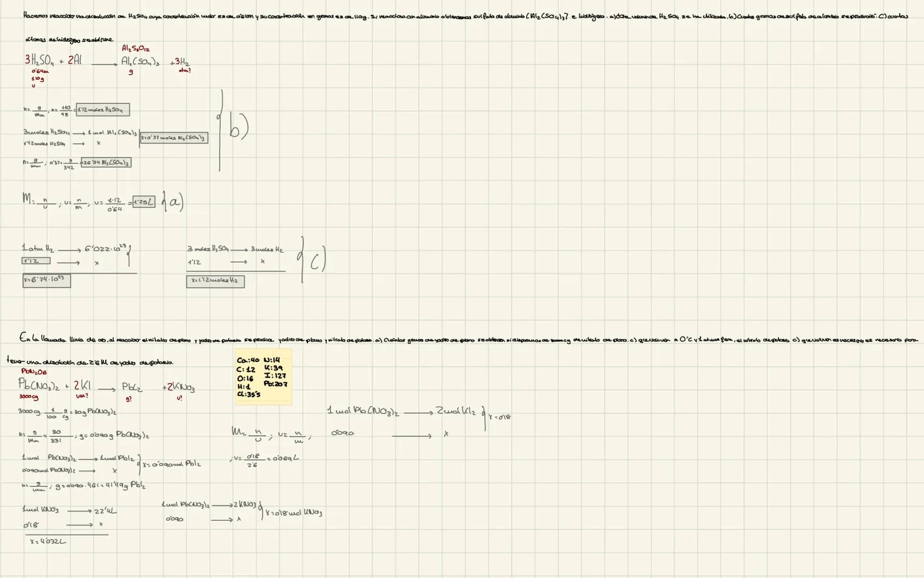Click the red "PbN₂O₆" formula label
924x578 pixels.
point(34,371)
